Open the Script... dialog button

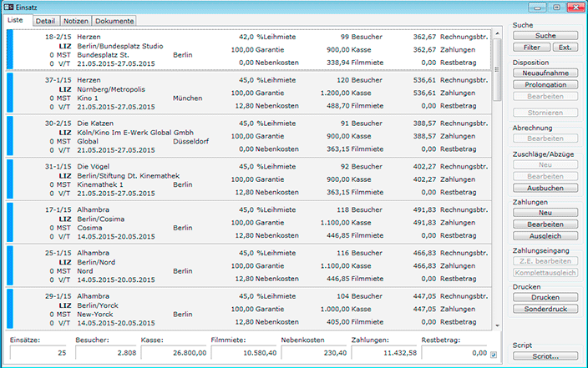click(545, 357)
